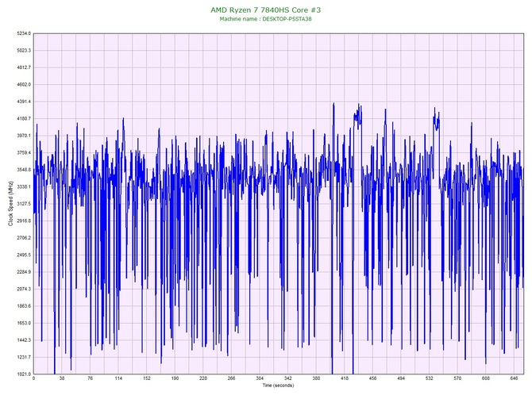
Task: Click the y-axis value 2916.8
Action: pos(24,221)
